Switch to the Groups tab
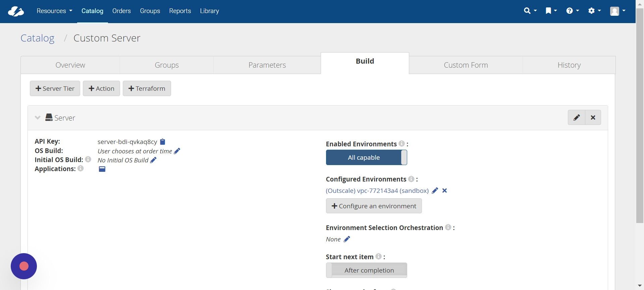Screen dimensions: 644x290 coord(167,65)
